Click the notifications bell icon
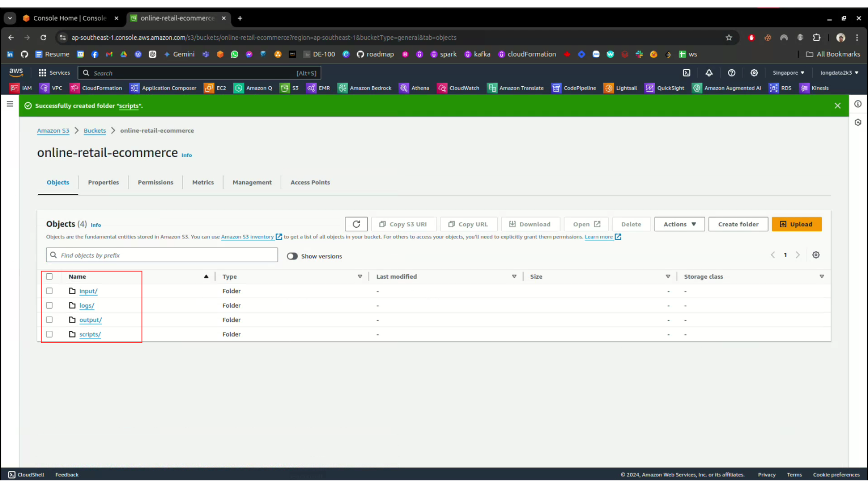 (709, 73)
